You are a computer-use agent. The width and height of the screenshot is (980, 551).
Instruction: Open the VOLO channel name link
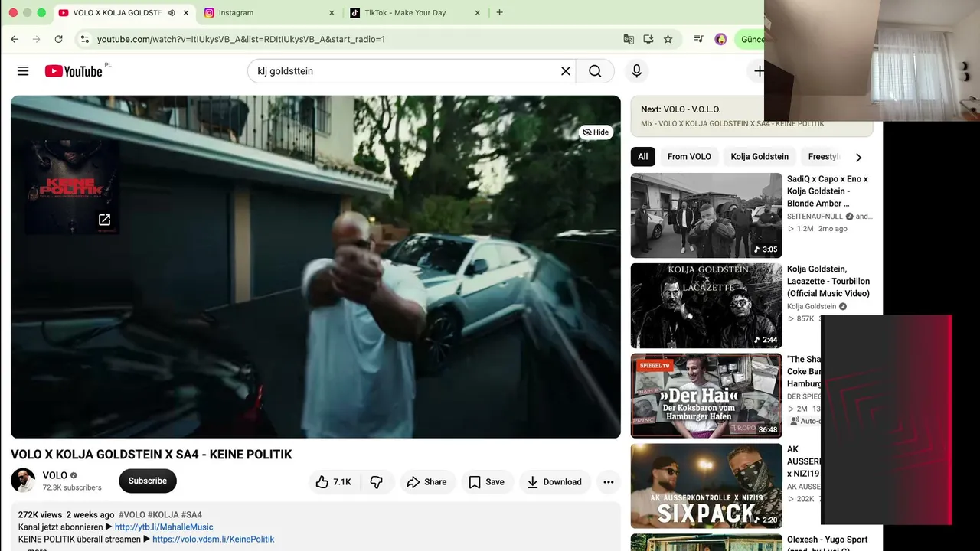click(55, 475)
